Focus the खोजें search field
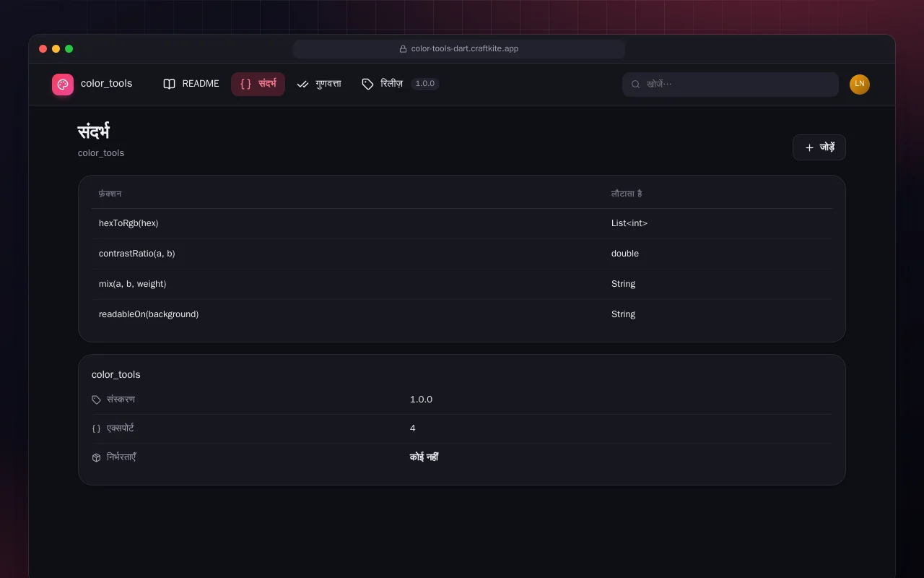Image resolution: width=924 pixels, height=578 pixels. 731,85
